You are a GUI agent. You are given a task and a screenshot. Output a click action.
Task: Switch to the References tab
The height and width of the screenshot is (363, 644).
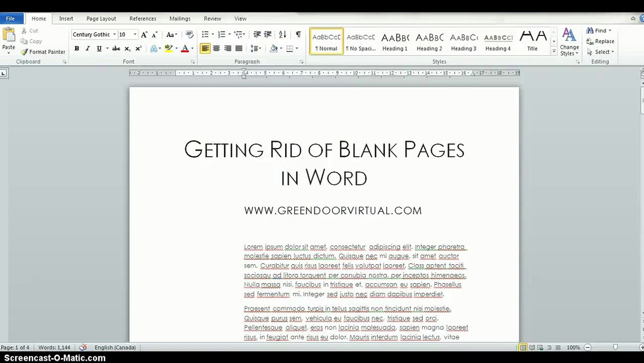[143, 19]
